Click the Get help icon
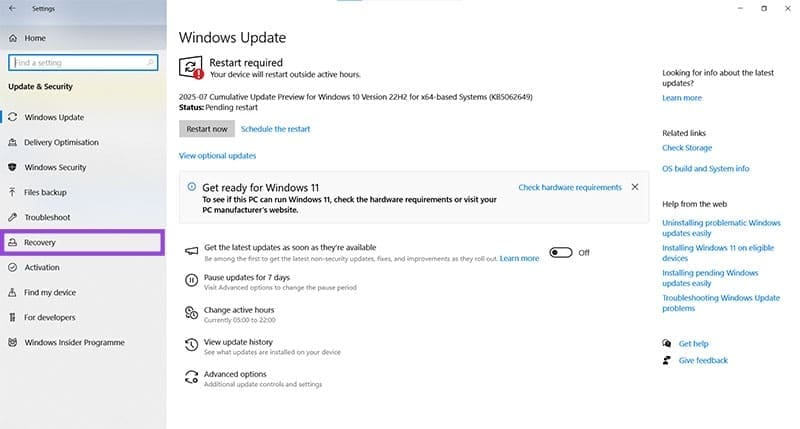 (x=666, y=343)
